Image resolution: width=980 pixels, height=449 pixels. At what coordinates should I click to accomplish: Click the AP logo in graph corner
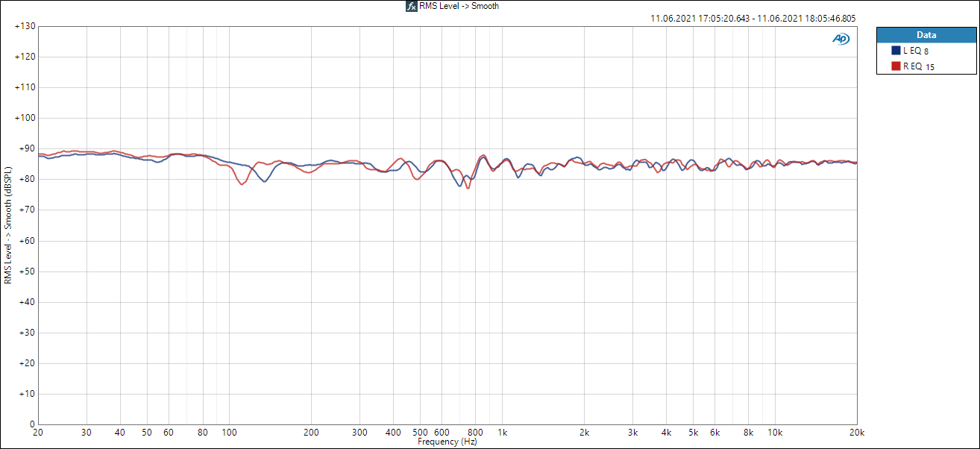841,39
